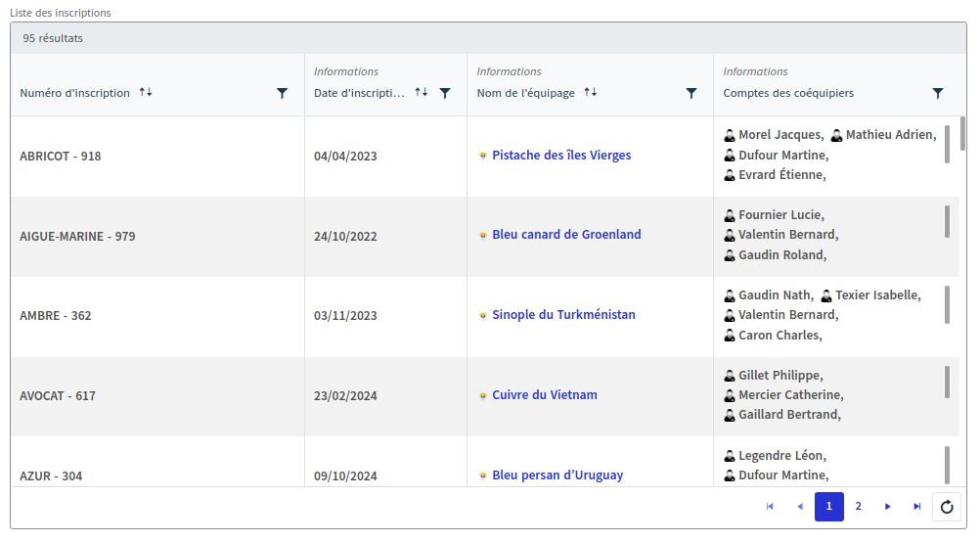
Task: Click user icon beside Mercier Catherine
Action: pyautogui.click(x=730, y=395)
